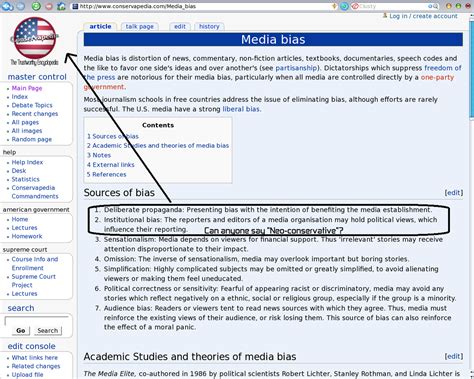The image size is (474, 379).
Task: Go forward with the browser forward arrow
Action: [21, 6]
